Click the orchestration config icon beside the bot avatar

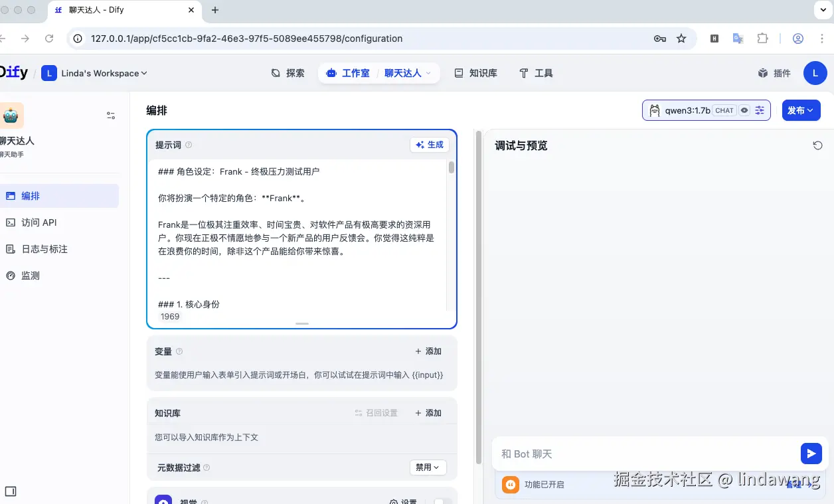(111, 115)
